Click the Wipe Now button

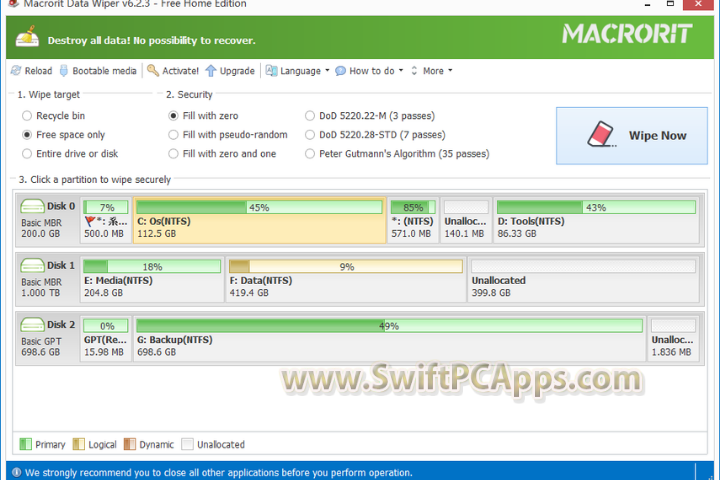pyautogui.click(x=632, y=136)
